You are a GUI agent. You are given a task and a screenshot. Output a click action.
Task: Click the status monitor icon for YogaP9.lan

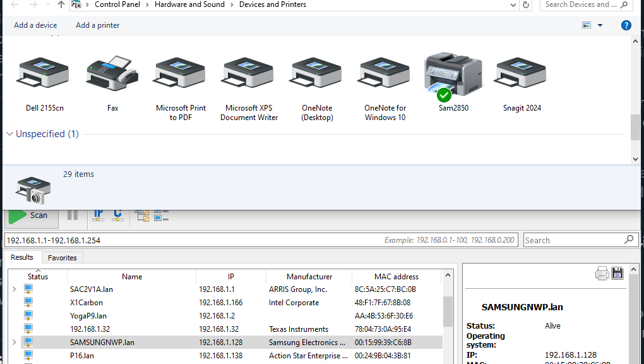pos(28,315)
